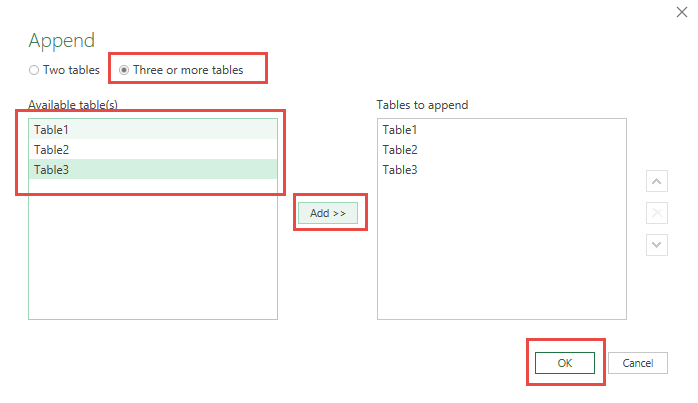Click the Append dialog title
Image resolution: width=698 pixels, height=403 pixels.
point(61,41)
